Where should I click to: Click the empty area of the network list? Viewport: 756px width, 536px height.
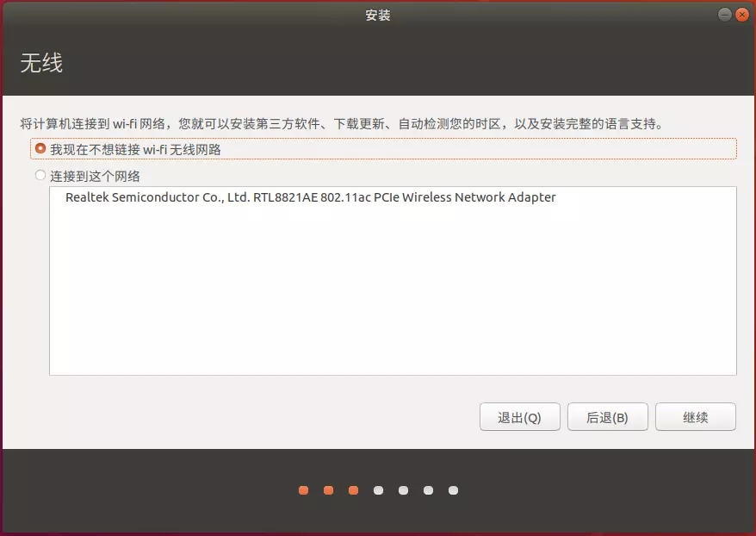point(393,293)
